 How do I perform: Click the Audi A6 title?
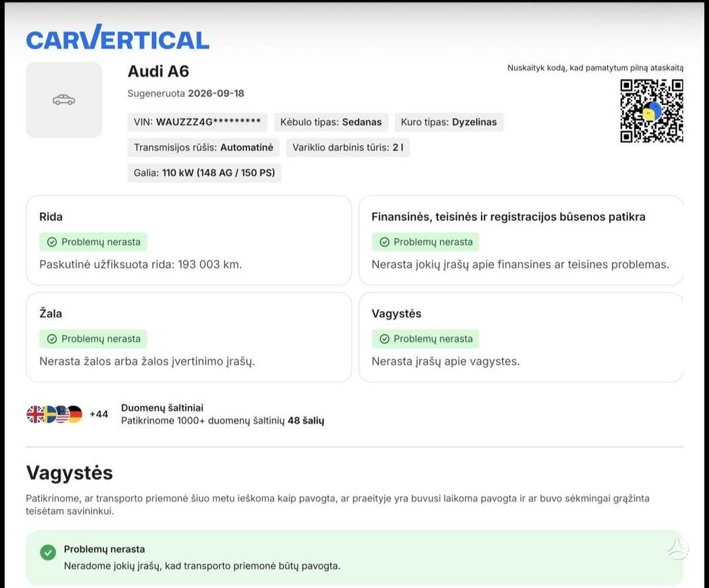[x=158, y=71]
